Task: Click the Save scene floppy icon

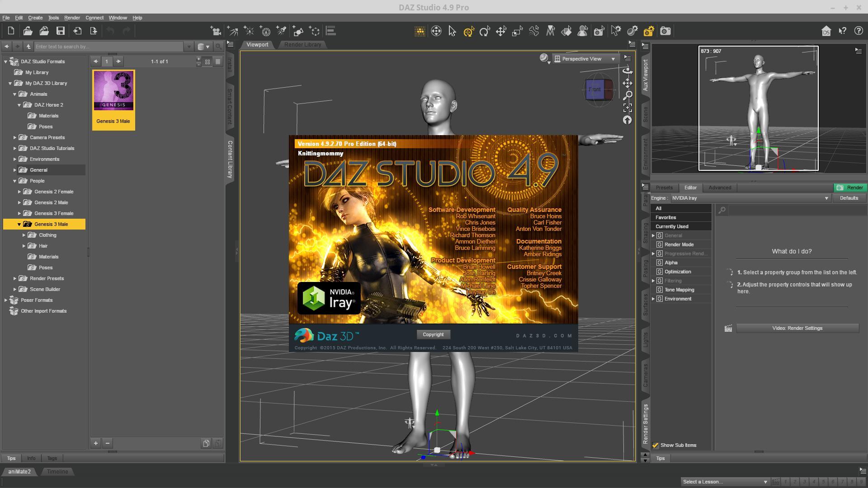Action: pyautogui.click(x=60, y=31)
